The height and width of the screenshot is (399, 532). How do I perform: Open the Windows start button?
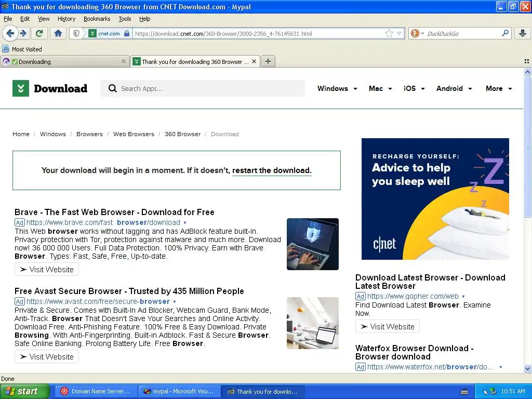[25, 391]
